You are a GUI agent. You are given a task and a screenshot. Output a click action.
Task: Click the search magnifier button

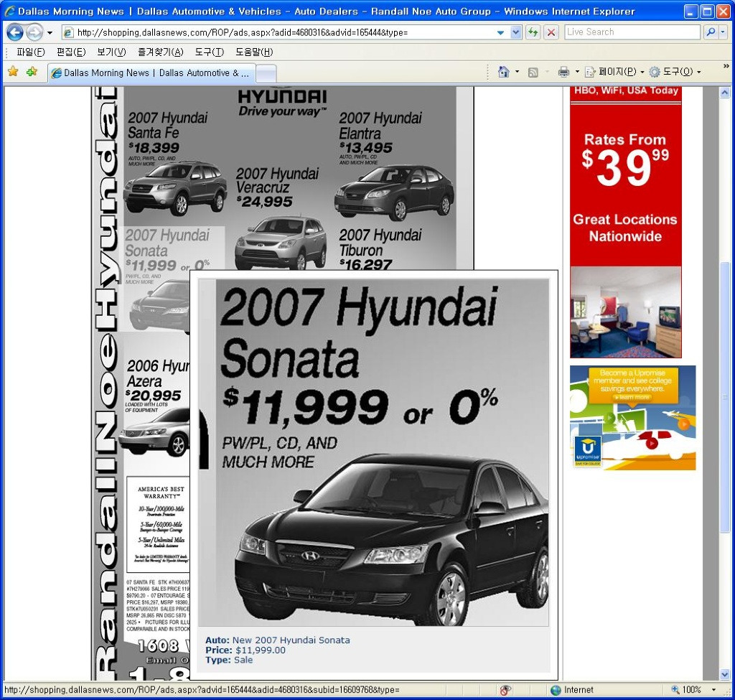pyautogui.click(x=711, y=32)
